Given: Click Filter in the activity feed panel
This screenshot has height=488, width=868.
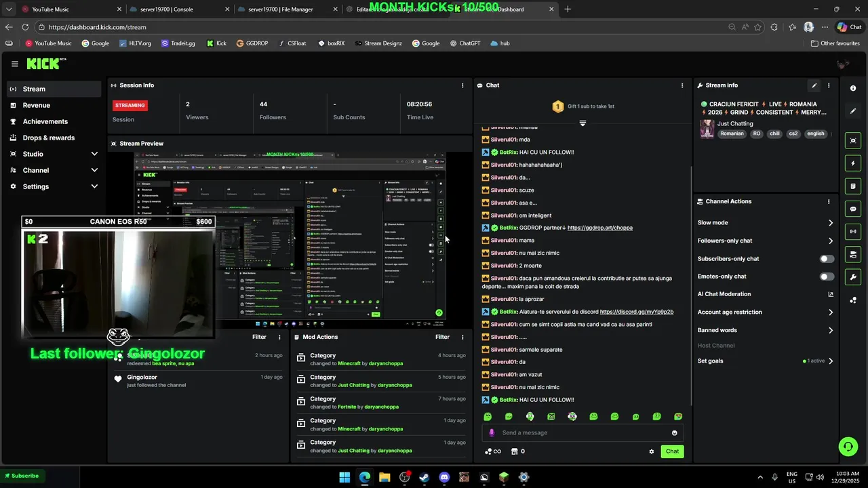Looking at the screenshot, I should (x=259, y=337).
